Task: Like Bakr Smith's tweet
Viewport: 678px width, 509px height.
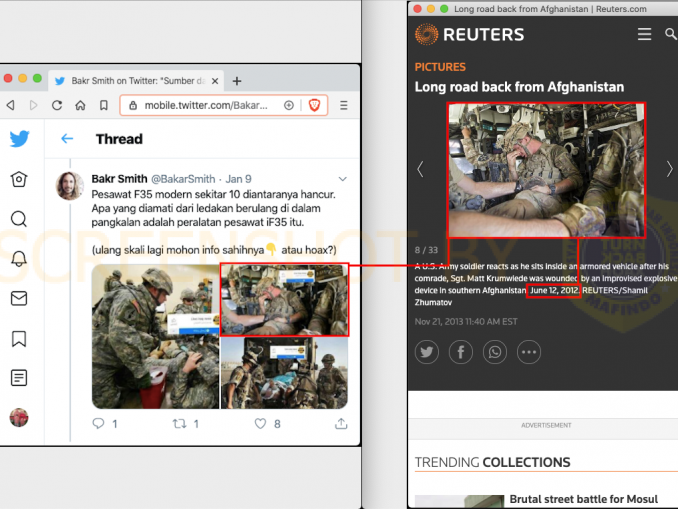Action: coord(260,423)
